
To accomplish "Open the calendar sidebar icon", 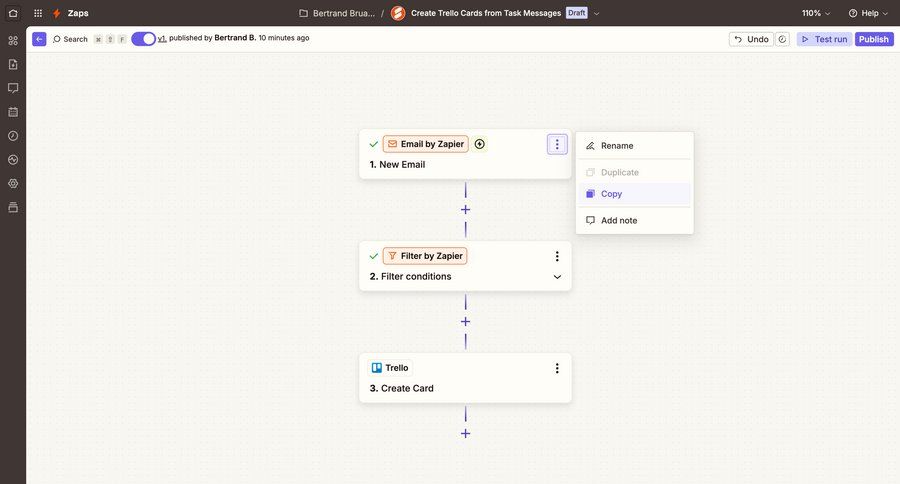I will tap(13, 112).
